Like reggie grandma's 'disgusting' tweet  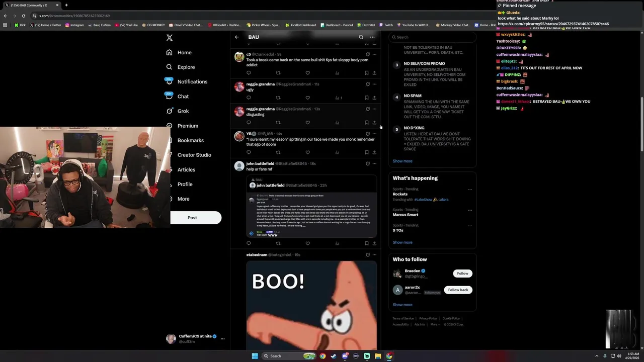tap(307, 122)
